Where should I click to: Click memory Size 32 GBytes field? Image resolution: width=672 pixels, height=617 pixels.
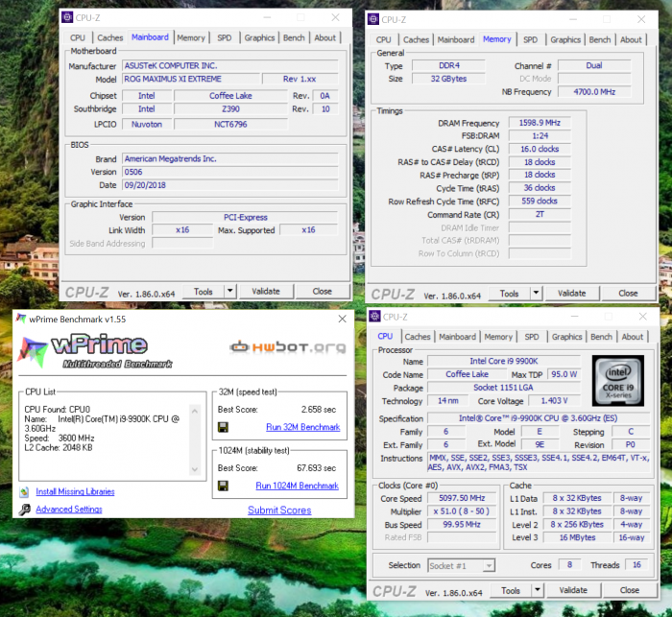click(448, 79)
